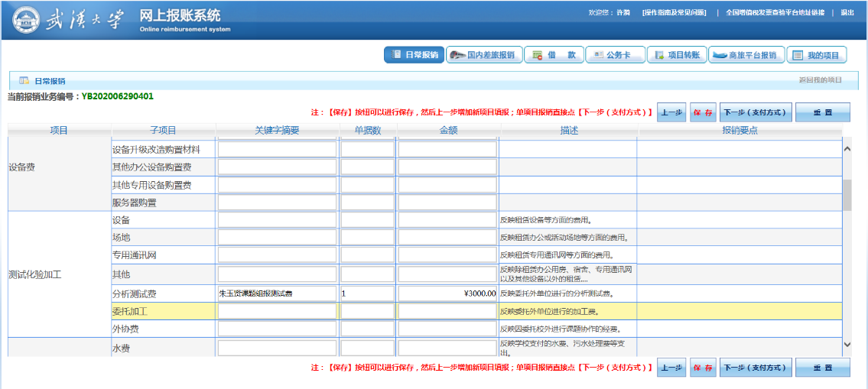The height and width of the screenshot is (389, 868).
Task: Click the 我的项目 list icon
Action: tap(798, 55)
